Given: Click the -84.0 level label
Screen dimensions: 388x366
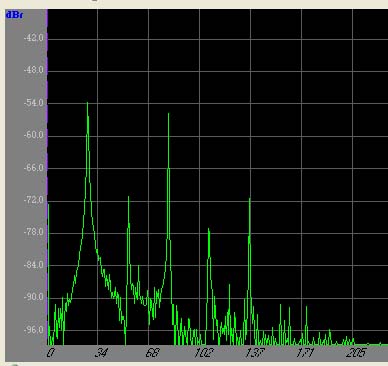Looking at the screenshot, I should pos(34,265).
